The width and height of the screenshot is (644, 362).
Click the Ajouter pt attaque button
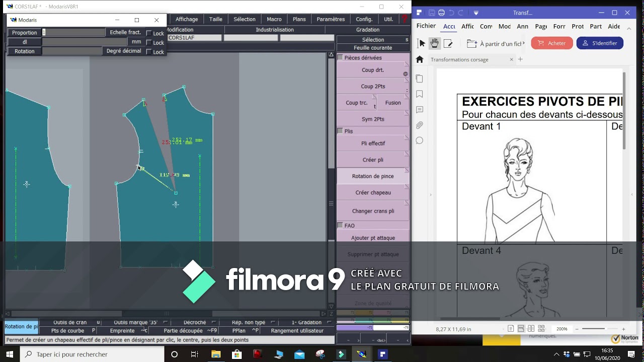[373, 238]
